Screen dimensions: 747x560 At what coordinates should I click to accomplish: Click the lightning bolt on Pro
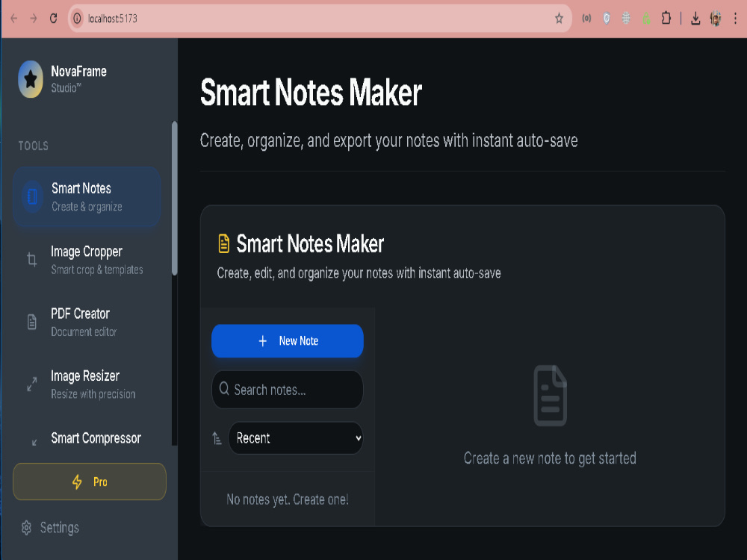77,482
